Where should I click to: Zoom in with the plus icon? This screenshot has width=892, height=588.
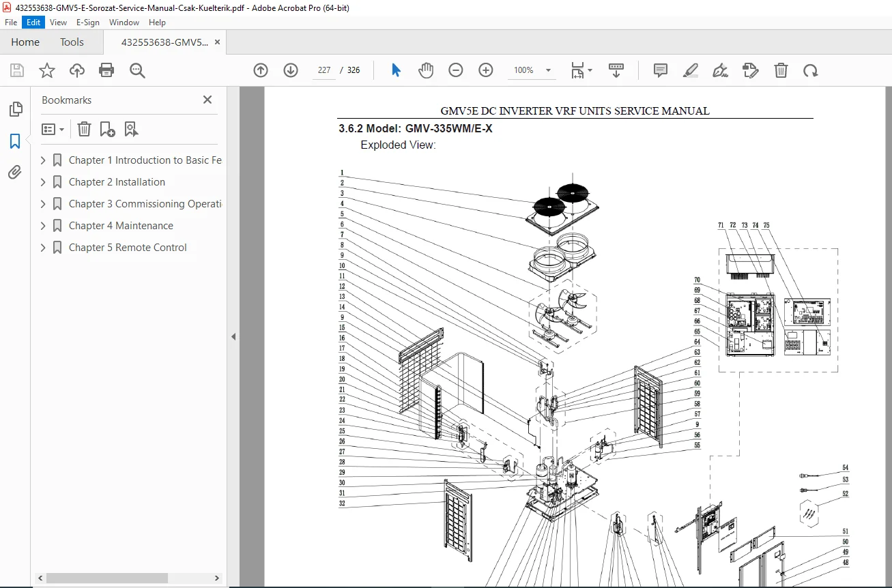click(x=486, y=70)
